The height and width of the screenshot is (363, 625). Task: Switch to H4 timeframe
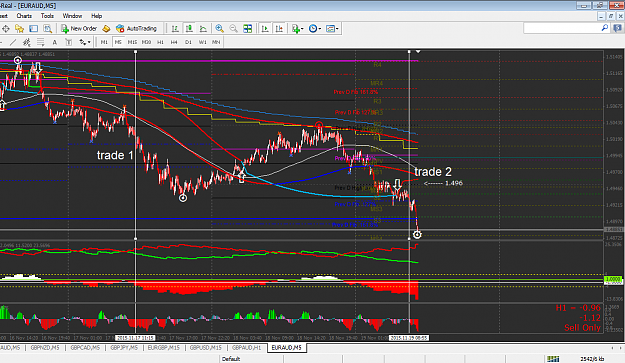pyautogui.click(x=174, y=42)
